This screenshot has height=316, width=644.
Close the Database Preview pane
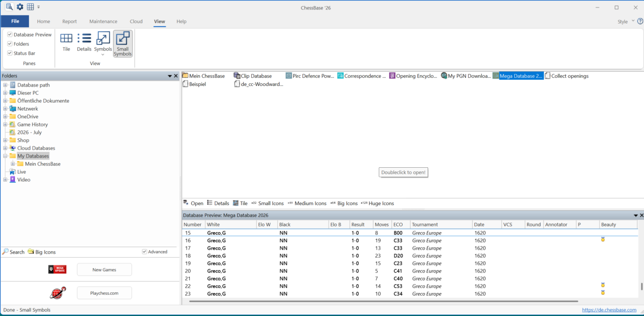click(x=642, y=215)
